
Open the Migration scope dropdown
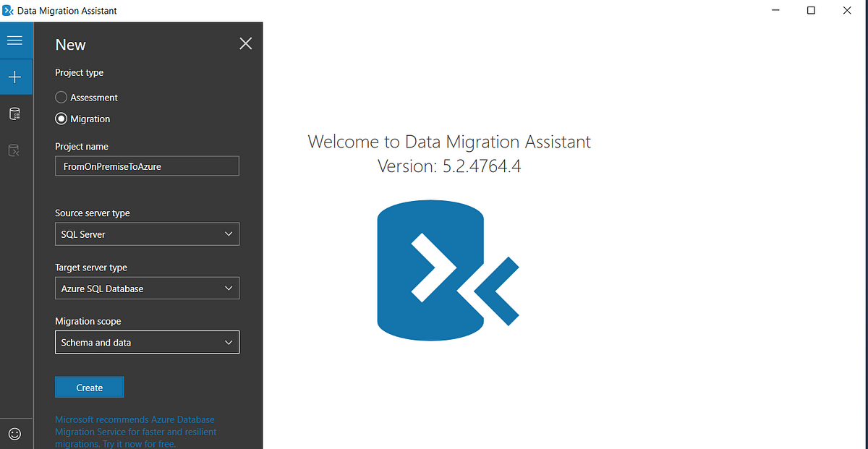click(147, 342)
